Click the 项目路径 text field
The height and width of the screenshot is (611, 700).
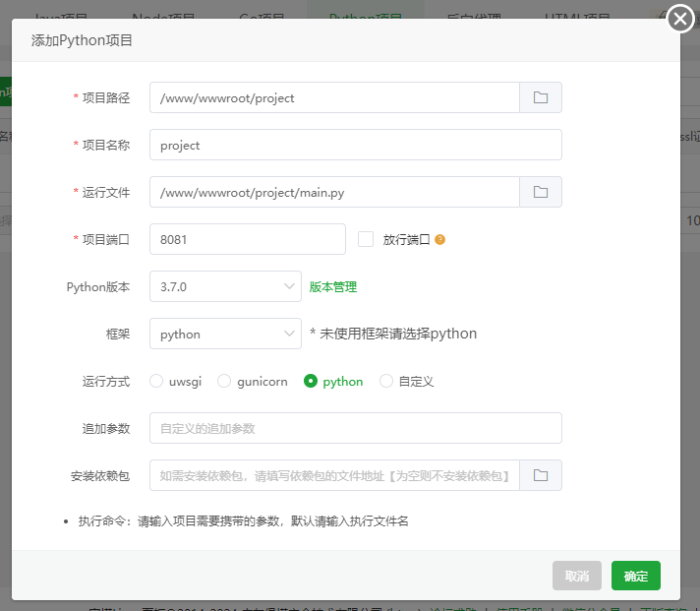click(x=334, y=97)
